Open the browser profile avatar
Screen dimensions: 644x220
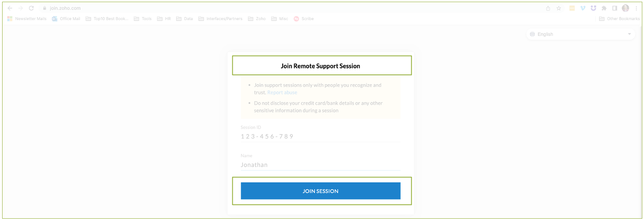click(x=625, y=8)
